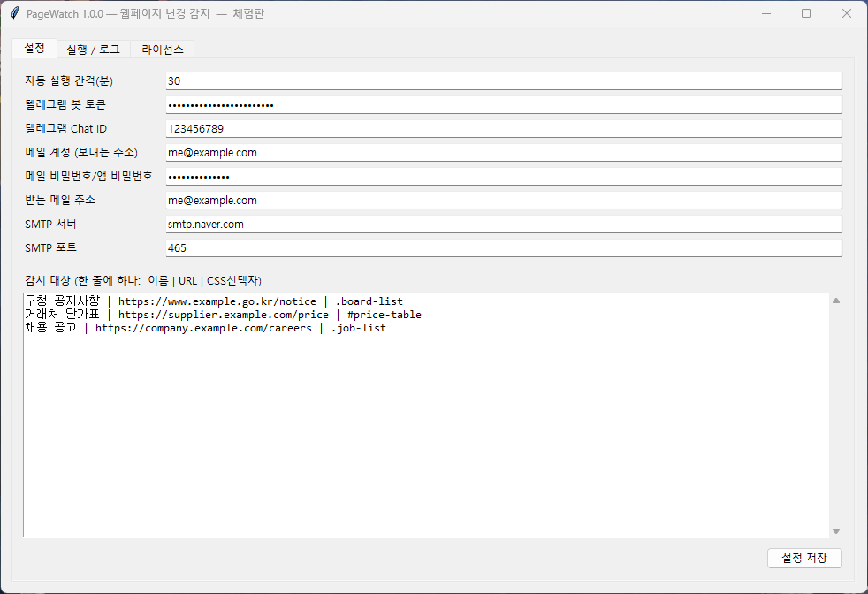Minimize the PageWatch window
The image size is (868, 594).
pyautogui.click(x=766, y=13)
